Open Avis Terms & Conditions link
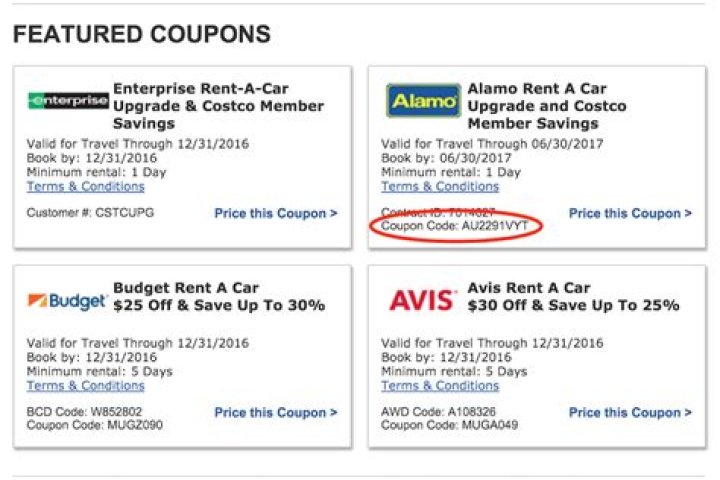This screenshot has width=720, height=480. coord(440,385)
